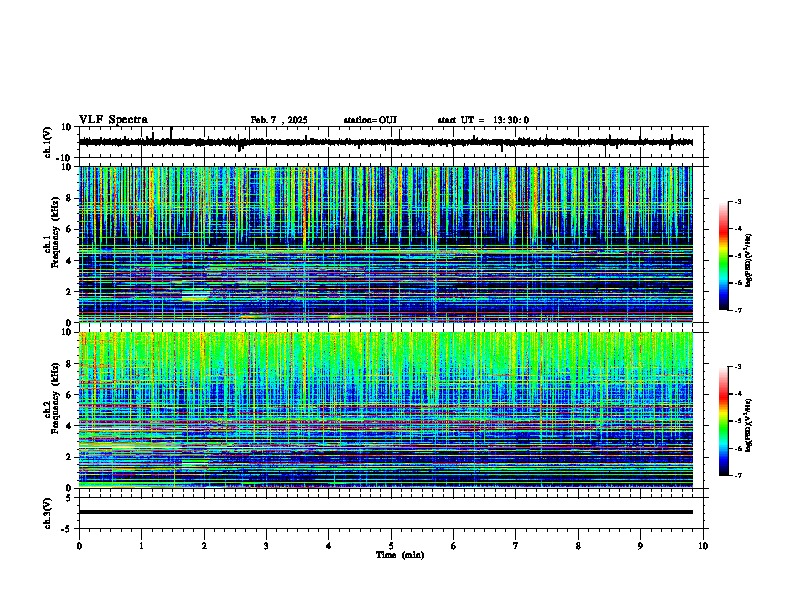The width and height of the screenshot is (792, 612).
Task: Click the time axis tick label '0'
Action: click(x=79, y=546)
